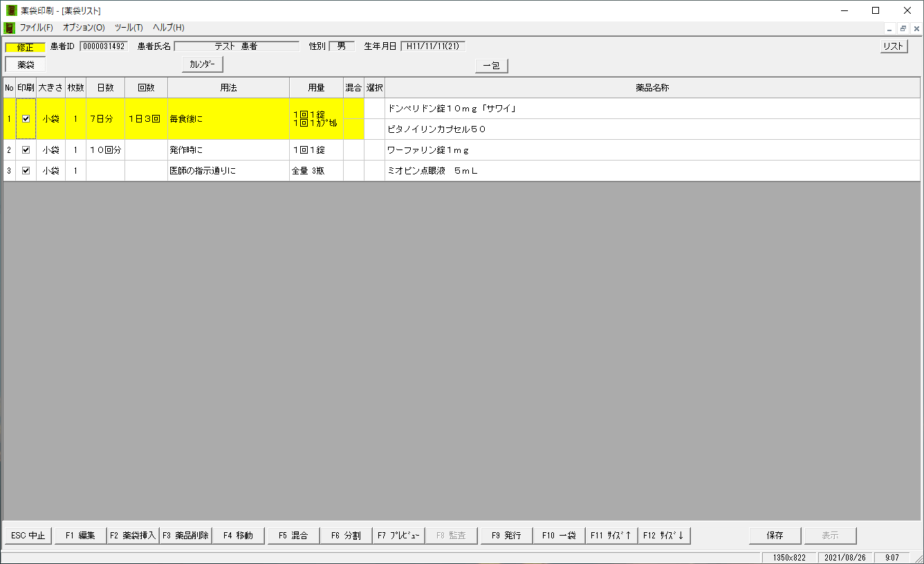Click the app icon in the menu bar
This screenshot has height=564, width=924.
tap(10, 28)
